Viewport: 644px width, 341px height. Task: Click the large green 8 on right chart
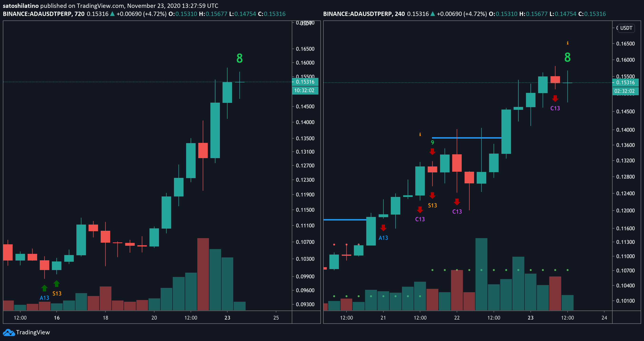tap(568, 57)
